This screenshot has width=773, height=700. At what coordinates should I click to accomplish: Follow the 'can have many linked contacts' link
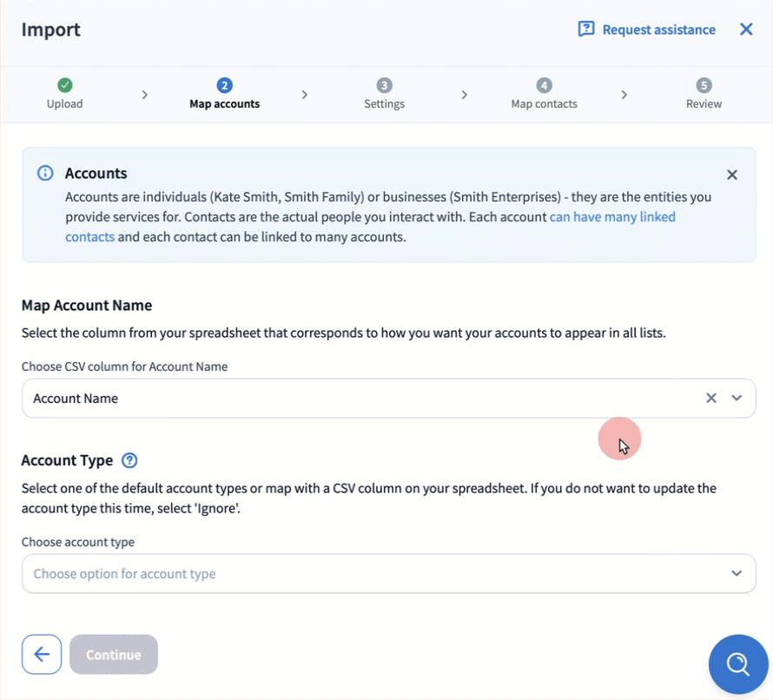tap(611, 217)
